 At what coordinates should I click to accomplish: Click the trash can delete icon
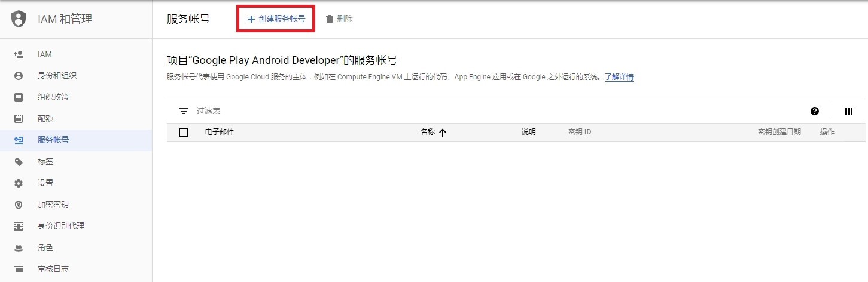tap(329, 19)
